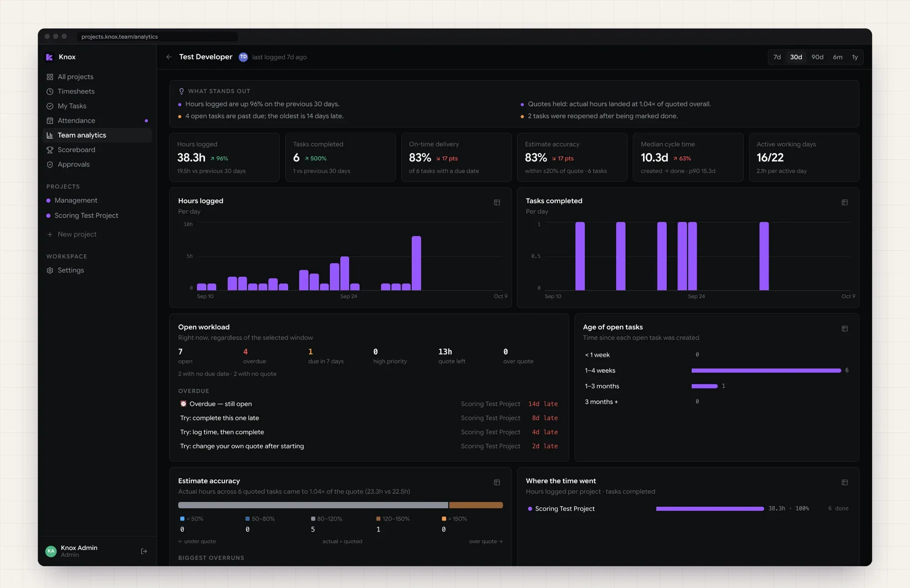Screen dimensions: 910x588
Task: Click 'last logged 7d ago' text
Action: (279, 57)
